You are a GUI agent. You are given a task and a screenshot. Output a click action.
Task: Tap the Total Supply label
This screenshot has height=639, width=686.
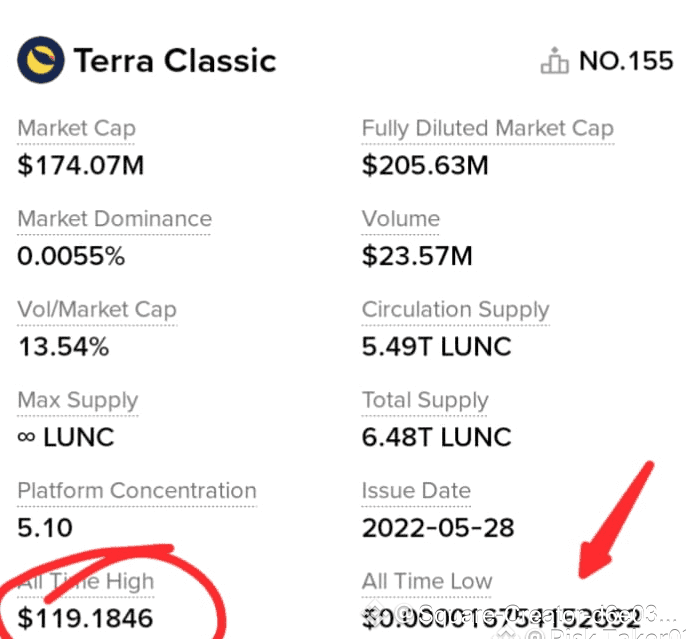click(x=425, y=401)
